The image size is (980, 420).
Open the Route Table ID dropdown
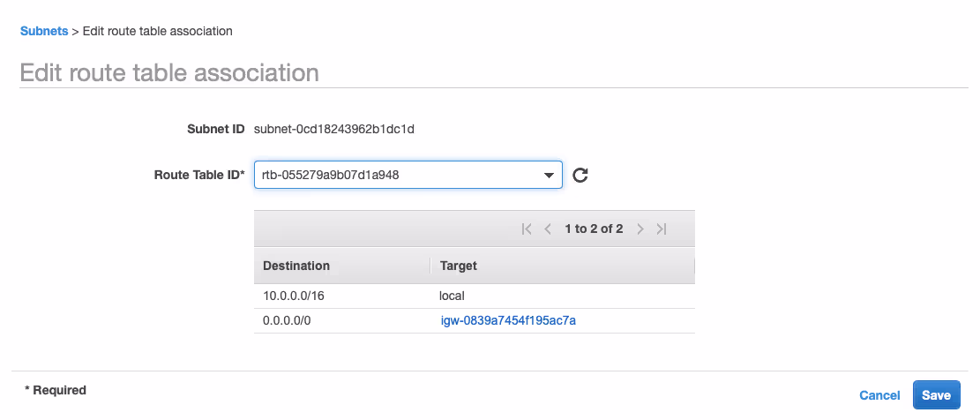tap(408, 175)
